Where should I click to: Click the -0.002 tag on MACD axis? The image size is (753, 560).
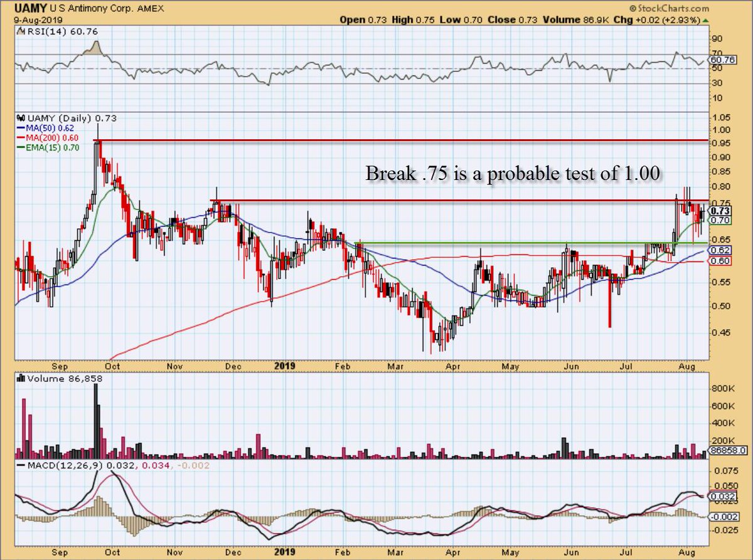[724, 515]
